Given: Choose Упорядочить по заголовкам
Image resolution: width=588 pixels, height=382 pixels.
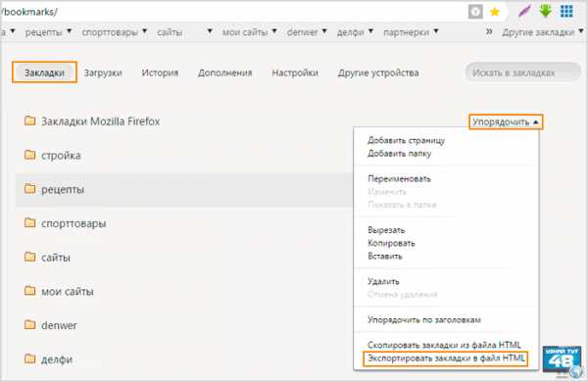Looking at the screenshot, I should [424, 319].
